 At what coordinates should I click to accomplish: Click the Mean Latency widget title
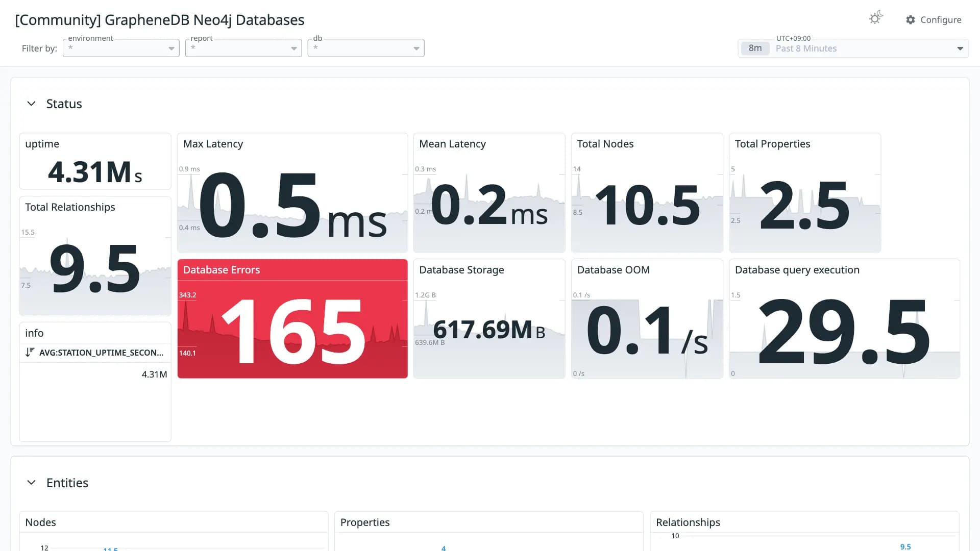tap(452, 144)
